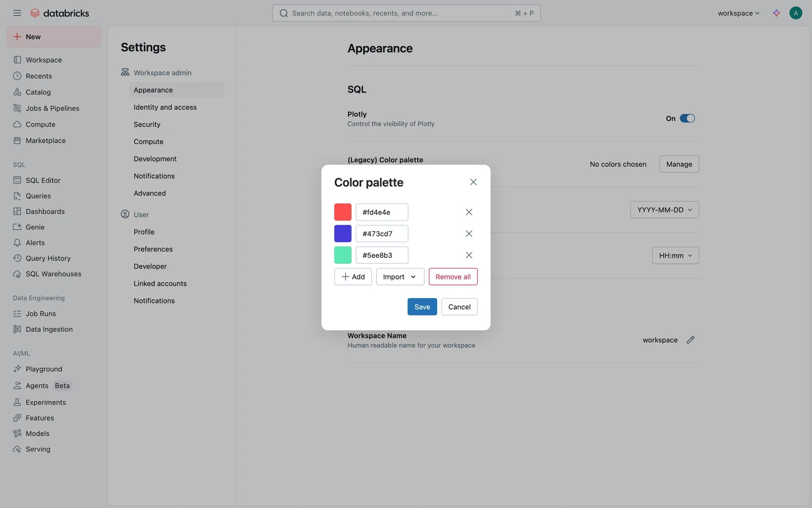Open SQL Editor from the sidebar

coord(43,180)
